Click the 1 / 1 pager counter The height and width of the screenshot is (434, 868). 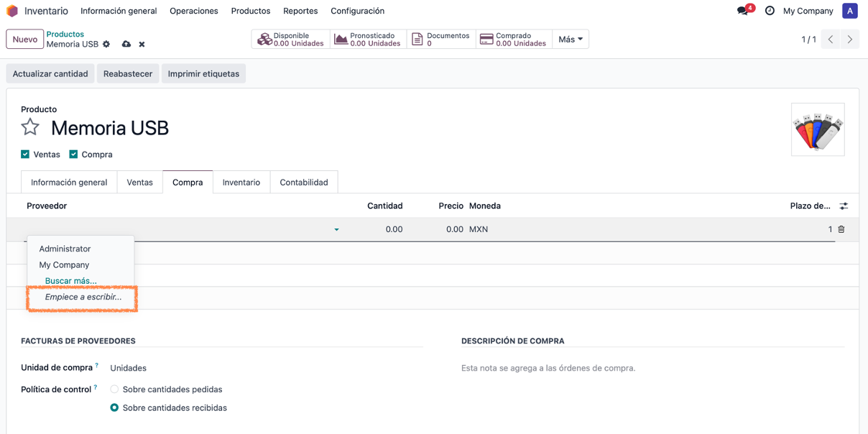click(x=808, y=40)
